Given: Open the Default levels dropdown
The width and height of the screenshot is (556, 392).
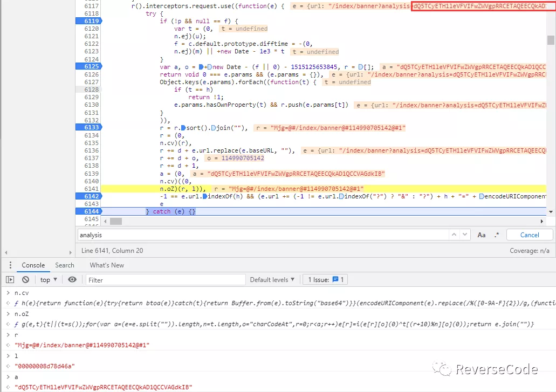Looking at the screenshot, I should pyautogui.click(x=272, y=280).
